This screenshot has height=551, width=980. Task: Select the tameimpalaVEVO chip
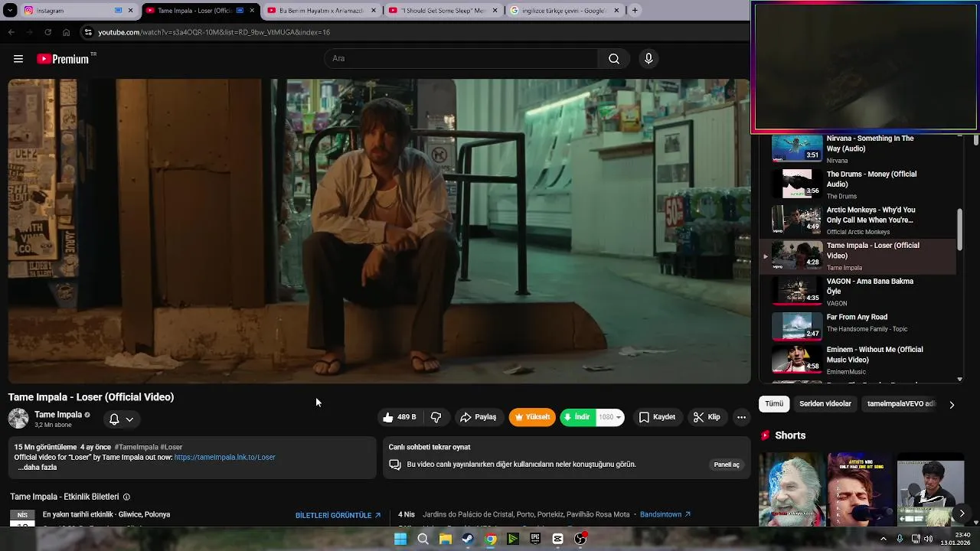coord(901,404)
